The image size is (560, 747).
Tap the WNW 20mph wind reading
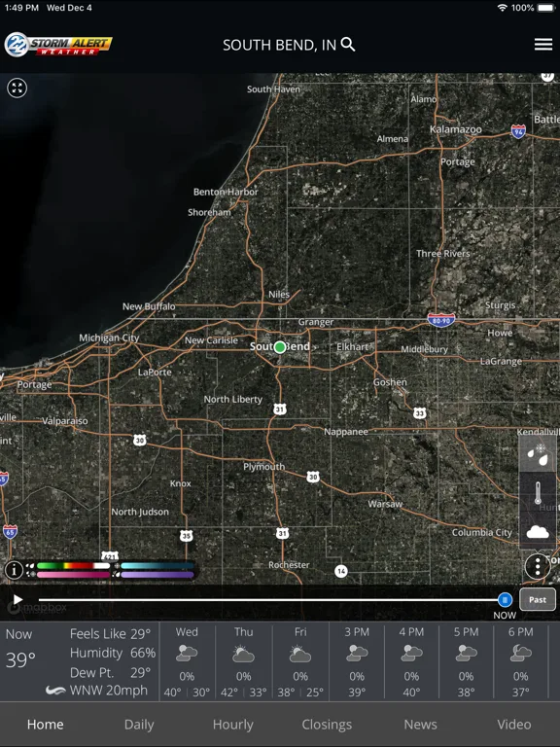tap(109, 691)
